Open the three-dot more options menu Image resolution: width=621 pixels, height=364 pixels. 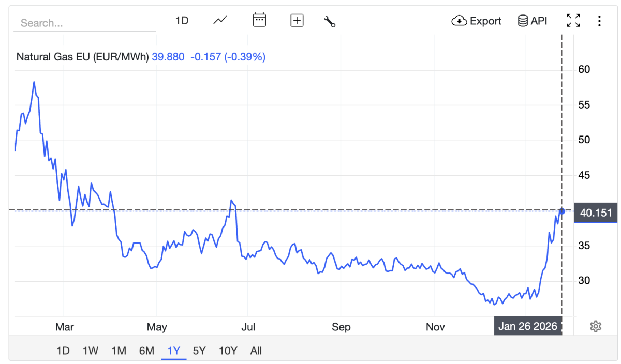(599, 21)
